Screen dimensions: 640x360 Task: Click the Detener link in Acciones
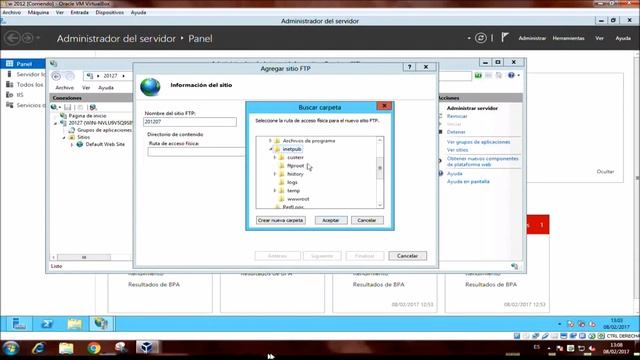[456, 132]
